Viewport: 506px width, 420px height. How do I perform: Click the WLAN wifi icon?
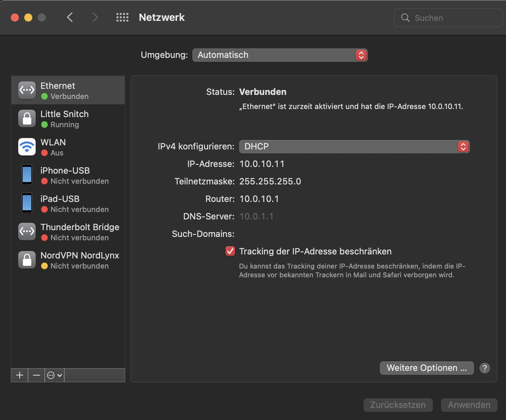(x=27, y=147)
